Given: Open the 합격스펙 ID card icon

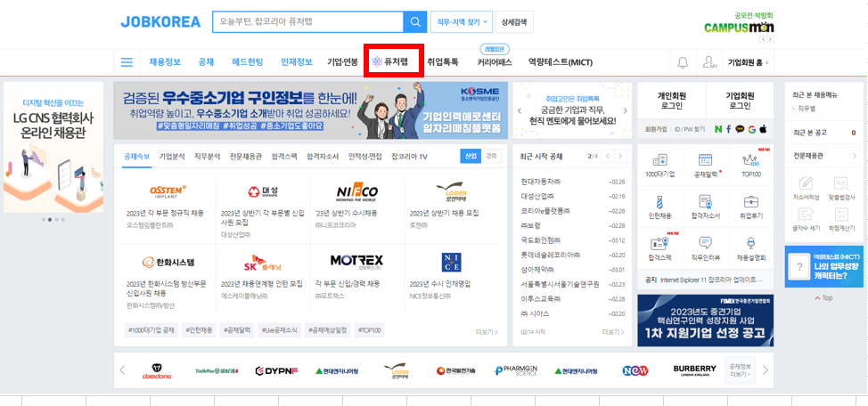Looking at the screenshot, I should 659,243.
